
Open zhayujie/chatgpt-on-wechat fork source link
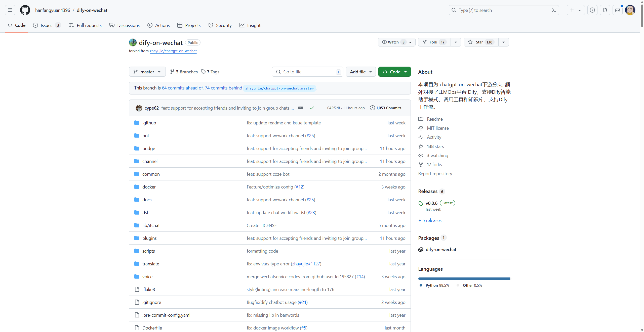[x=173, y=51]
